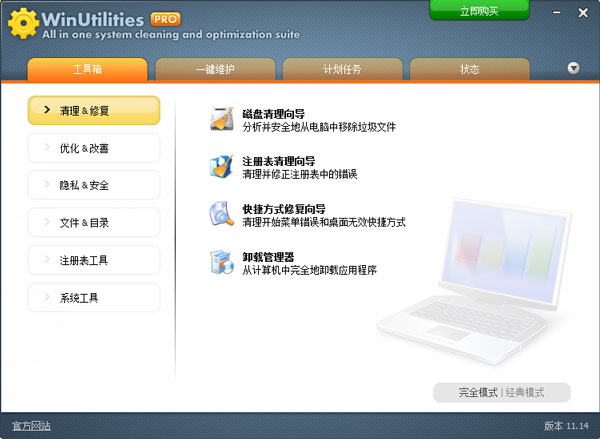Expand the 优化 & 改善 chevron
The height and width of the screenshot is (439, 600).
[x=46, y=148]
